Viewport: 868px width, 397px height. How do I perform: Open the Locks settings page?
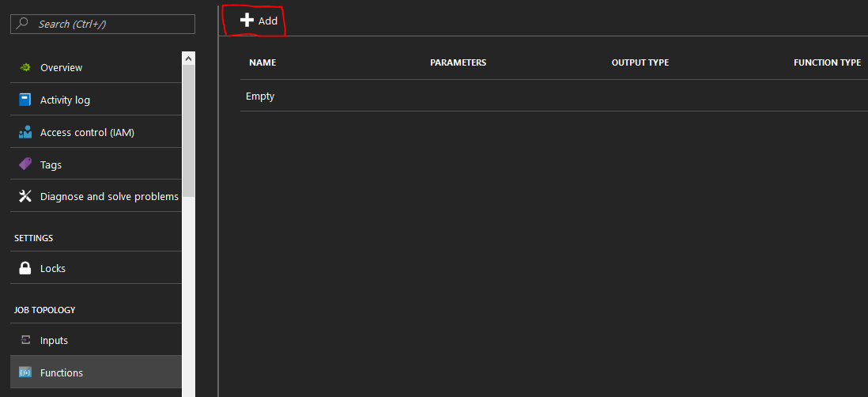coord(96,268)
